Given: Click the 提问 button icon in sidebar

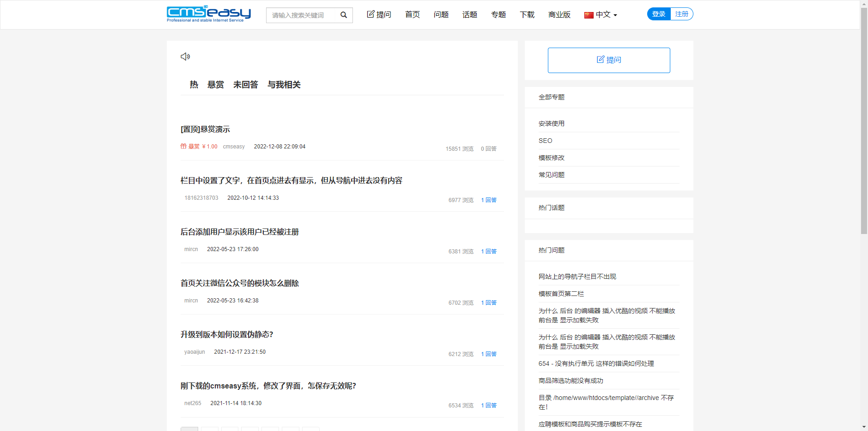Looking at the screenshot, I should tap(600, 60).
